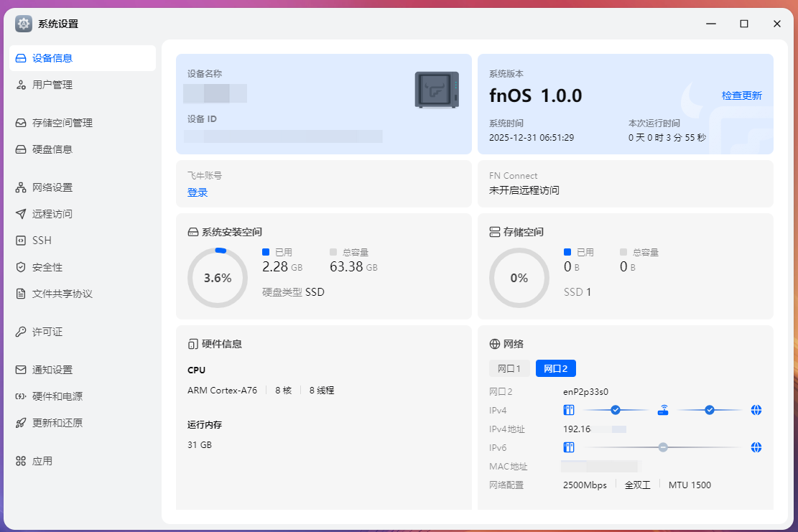Image resolution: width=798 pixels, height=532 pixels.
Task: Open Update and Restore (更新和还原)
Action: [57, 423]
